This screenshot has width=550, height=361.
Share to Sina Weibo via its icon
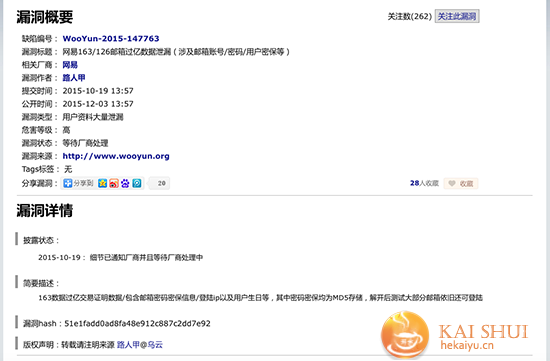(114, 183)
